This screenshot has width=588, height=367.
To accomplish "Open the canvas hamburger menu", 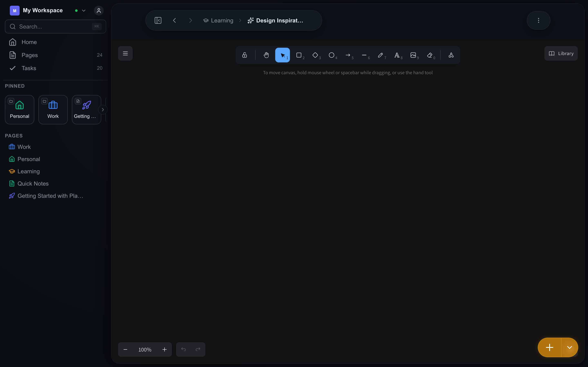I will (125, 53).
